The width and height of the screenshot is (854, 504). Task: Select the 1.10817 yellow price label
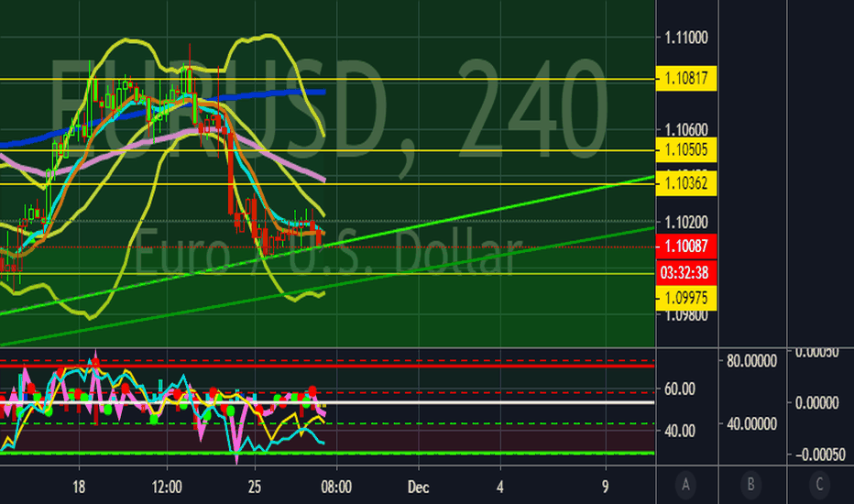pos(687,80)
